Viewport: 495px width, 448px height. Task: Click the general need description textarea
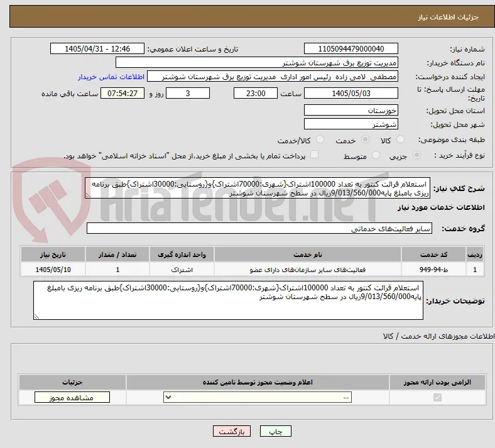pos(258,188)
